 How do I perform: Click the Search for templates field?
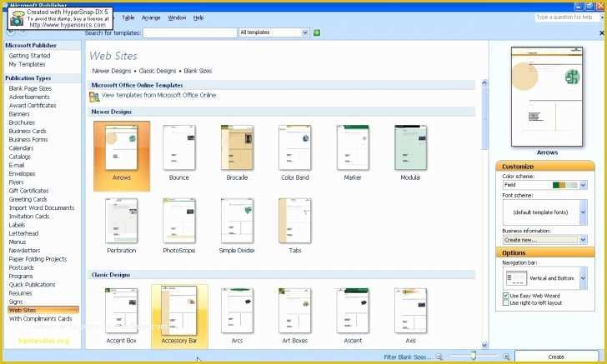click(190, 32)
